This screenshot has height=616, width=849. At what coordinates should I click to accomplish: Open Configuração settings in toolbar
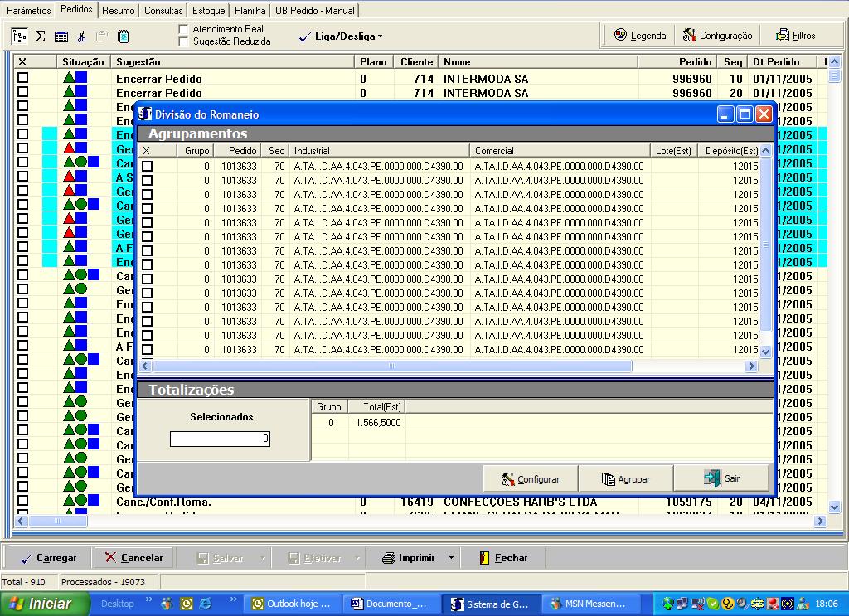click(717, 36)
